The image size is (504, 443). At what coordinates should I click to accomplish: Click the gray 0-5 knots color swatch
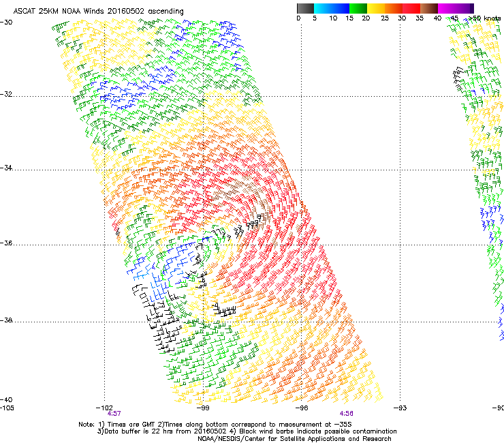click(305, 8)
